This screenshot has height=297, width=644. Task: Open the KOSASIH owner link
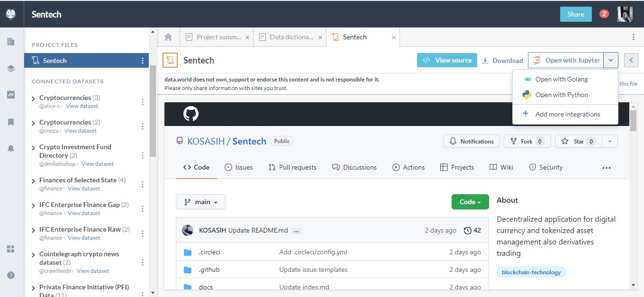pos(206,141)
